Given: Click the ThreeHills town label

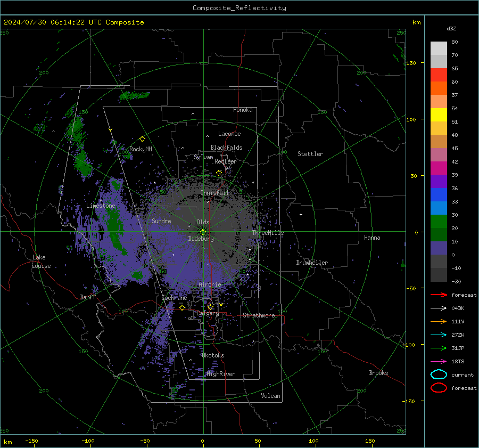Looking at the screenshot, I should [x=268, y=233].
